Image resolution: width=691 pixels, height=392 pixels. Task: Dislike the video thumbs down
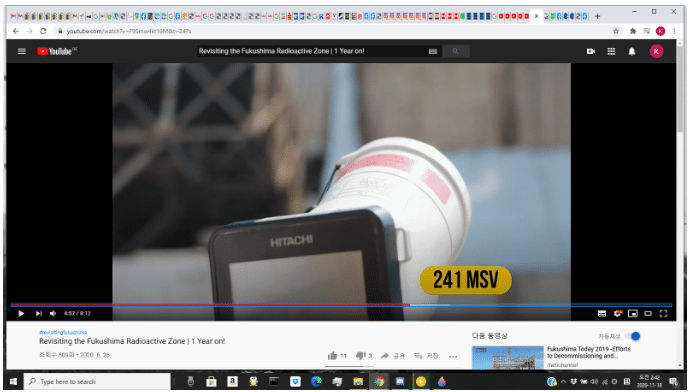tap(364, 355)
